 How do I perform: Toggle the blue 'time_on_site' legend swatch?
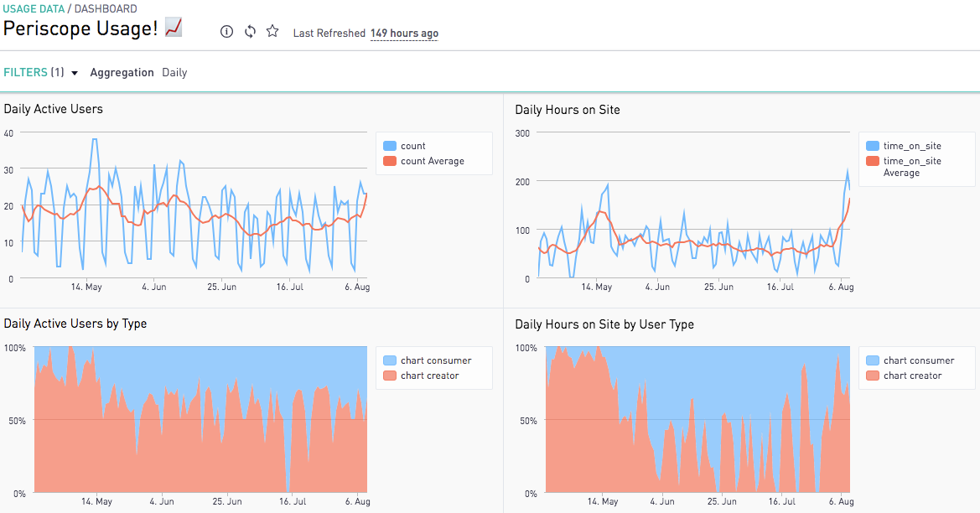tap(873, 146)
